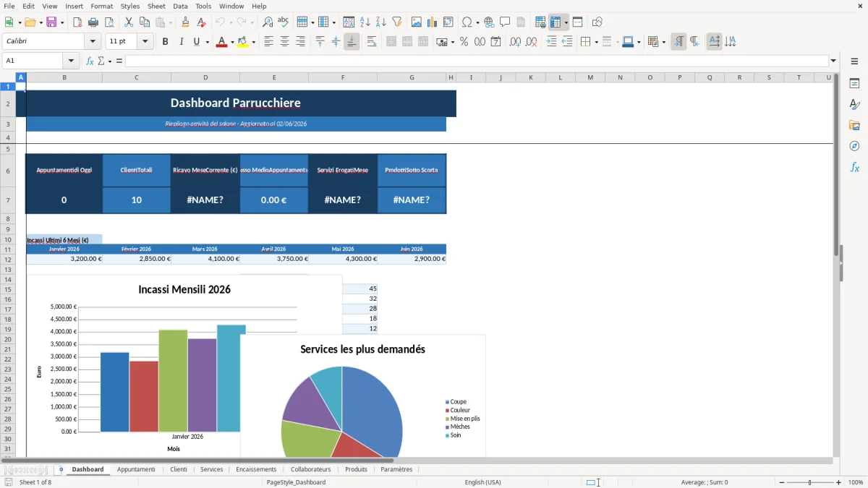Click the Add Decimal Place icon
868x488 pixels.
515,42
